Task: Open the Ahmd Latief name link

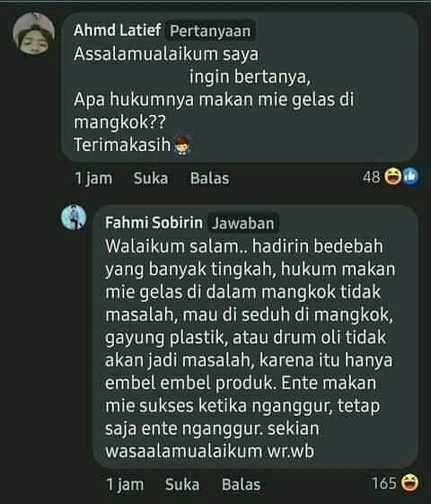Action: pyautogui.click(x=118, y=31)
